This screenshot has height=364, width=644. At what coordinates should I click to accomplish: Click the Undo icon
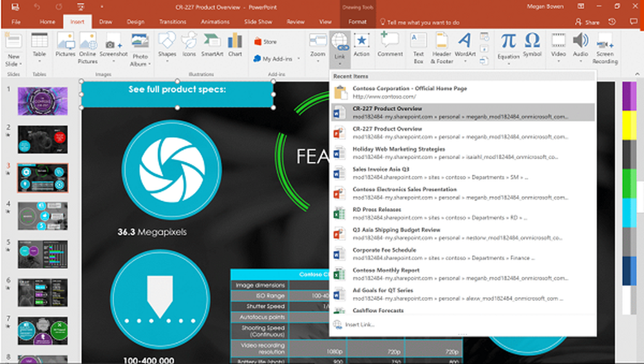pos(37,7)
